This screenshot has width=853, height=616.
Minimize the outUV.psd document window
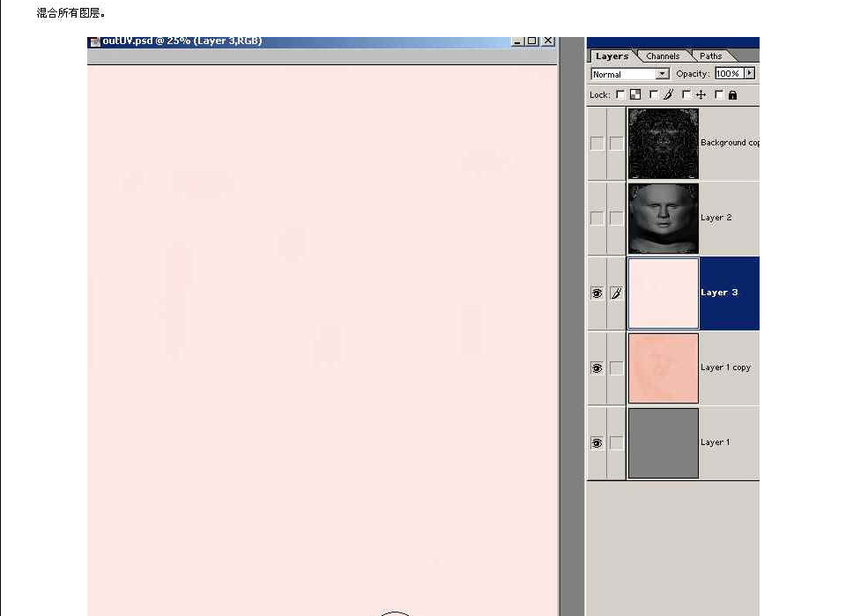(517, 41)
